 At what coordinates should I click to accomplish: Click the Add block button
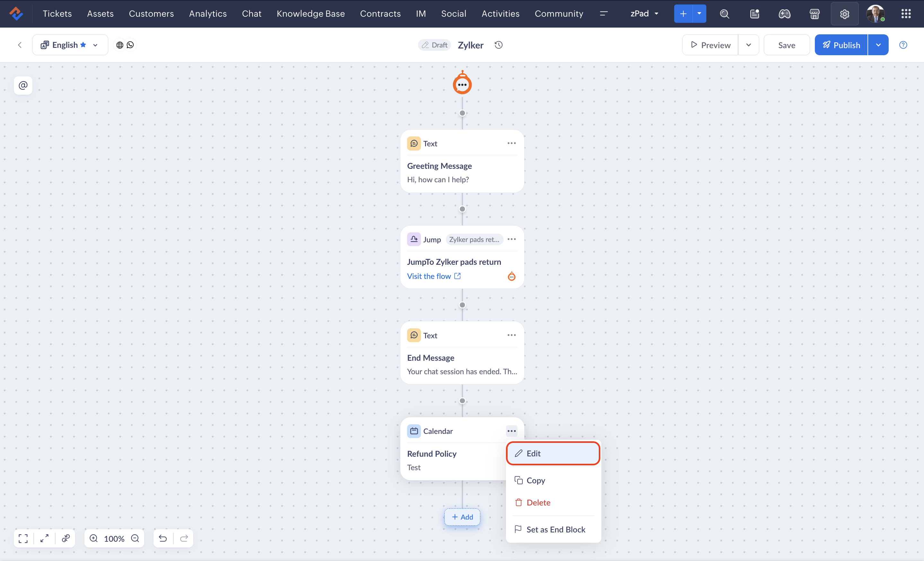(x=462, y=517)
